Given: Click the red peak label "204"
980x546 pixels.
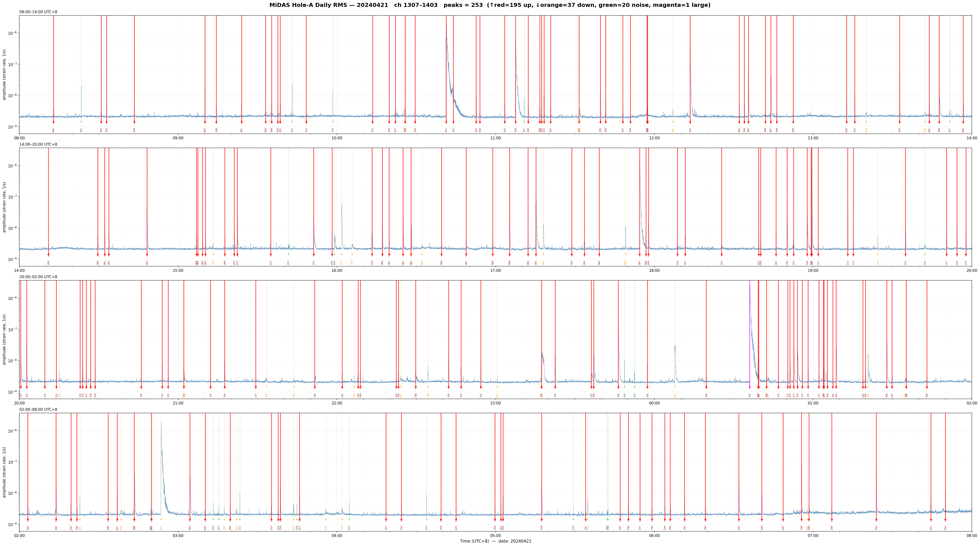Looking at the screenshot, I should [x=190, y=528].
